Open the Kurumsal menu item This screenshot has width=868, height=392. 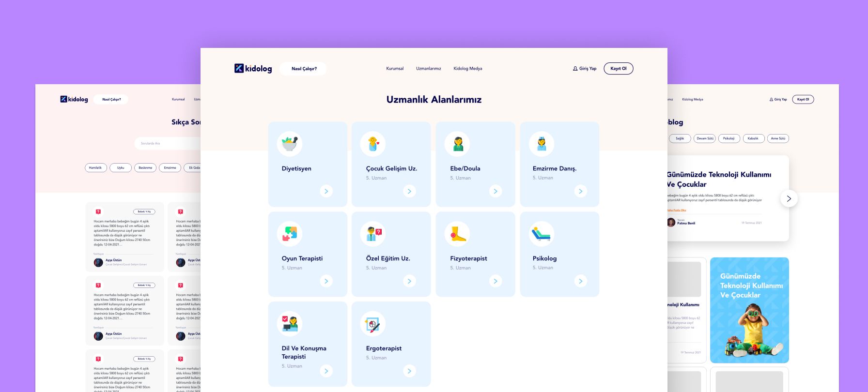click(395, 69)
